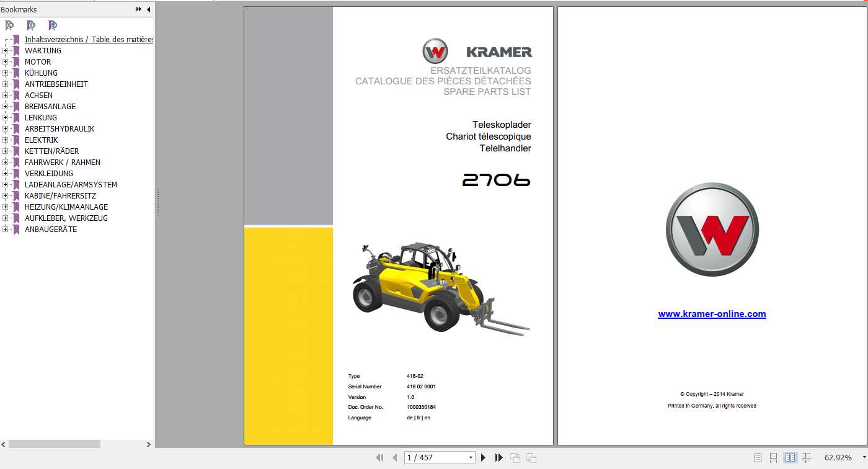Collapse the Bookmarks panel with the left triangle

(148, 9)
